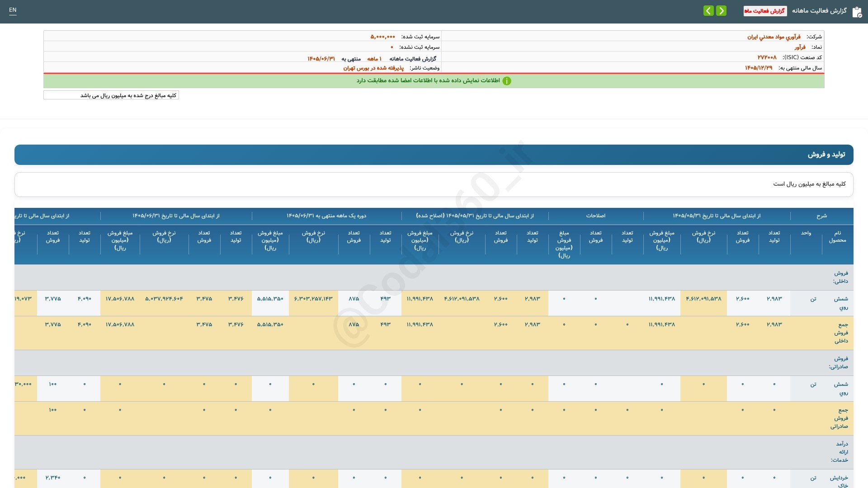
Task: Click the دوره یک ماهه منتهی به ۱۴۰۵/۰۶/۳۱ header
Action: click(326, 216)
